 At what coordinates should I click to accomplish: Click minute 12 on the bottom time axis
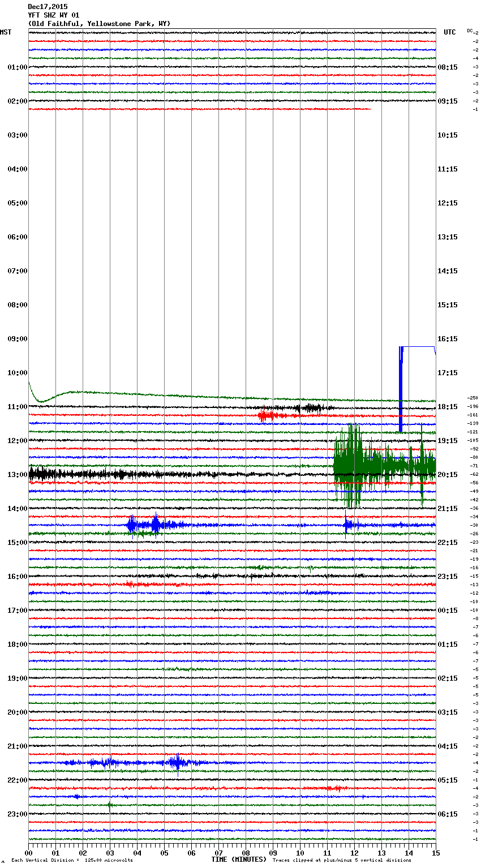tap(354, 853)
